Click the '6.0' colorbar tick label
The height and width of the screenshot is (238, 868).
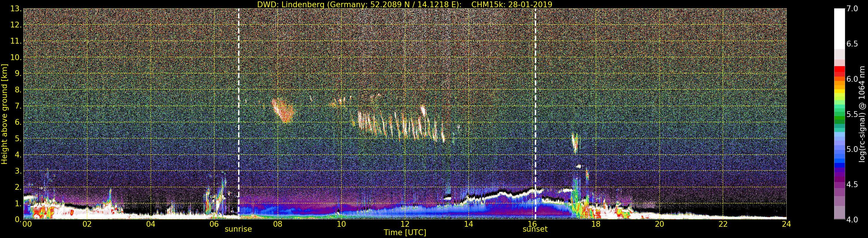coord(852,79)
